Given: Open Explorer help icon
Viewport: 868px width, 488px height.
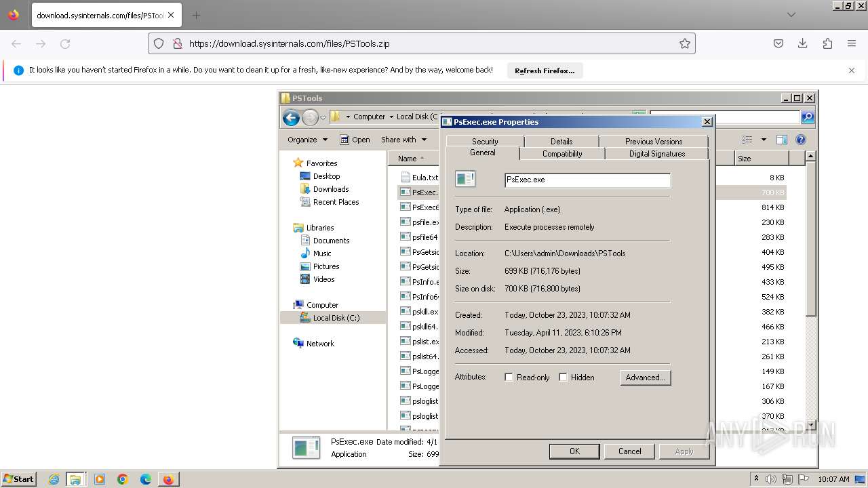Looking at the screenshot, I should tap(801, 140).
